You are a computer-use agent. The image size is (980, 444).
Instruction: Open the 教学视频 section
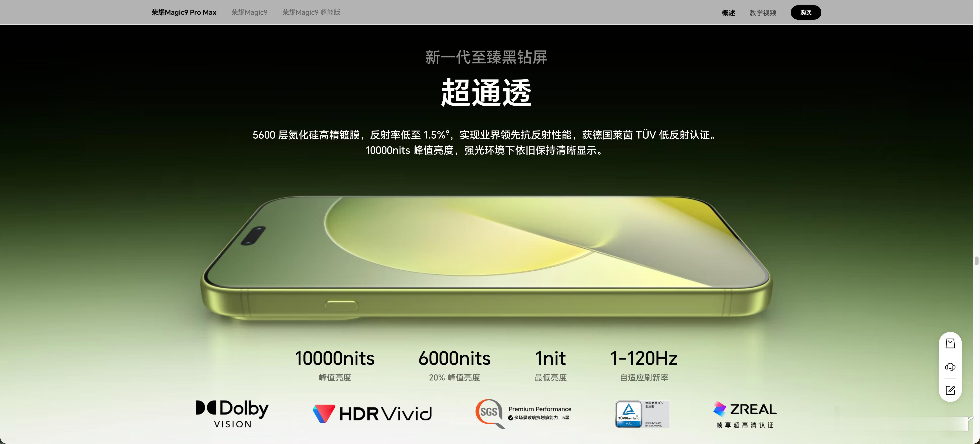click(763, 12)
